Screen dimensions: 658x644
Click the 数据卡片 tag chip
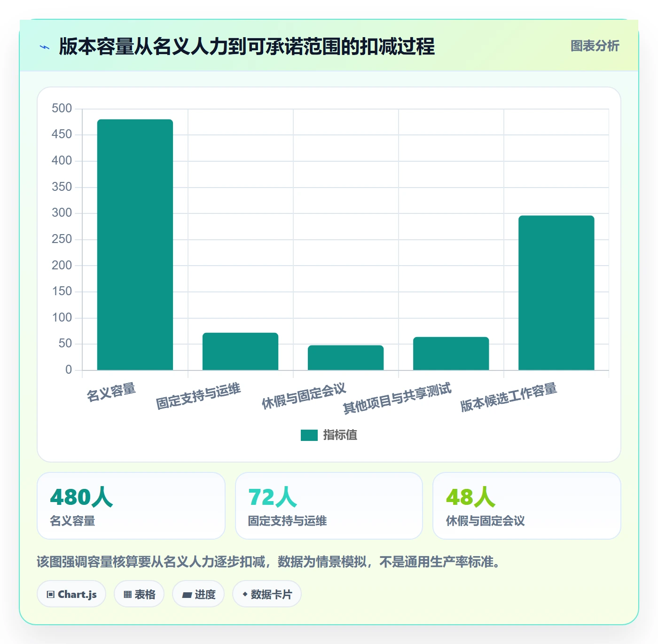(267, 594)
